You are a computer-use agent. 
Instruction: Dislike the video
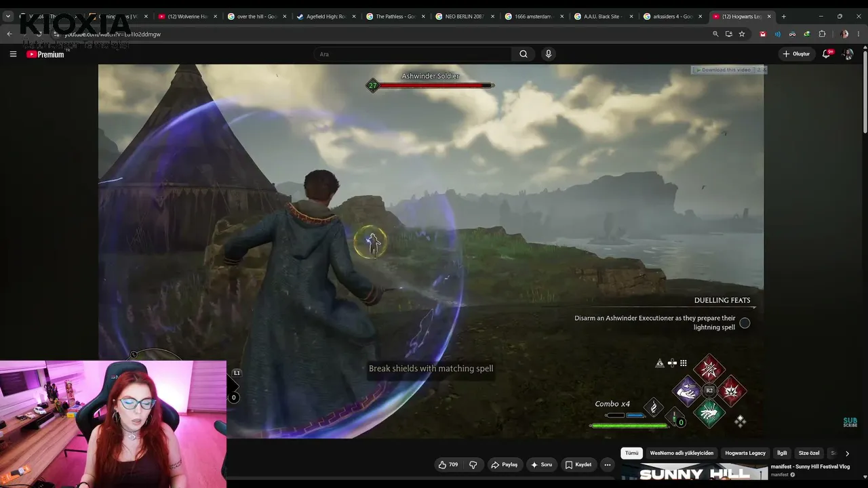[x=473, y=465]
